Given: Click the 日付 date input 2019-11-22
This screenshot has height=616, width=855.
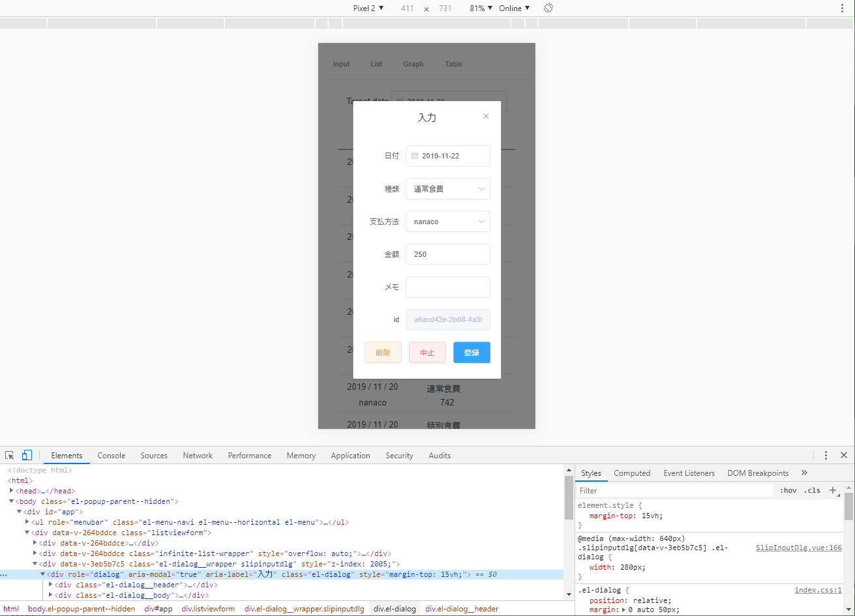Looking at the screenshot, I should [448, 156].
